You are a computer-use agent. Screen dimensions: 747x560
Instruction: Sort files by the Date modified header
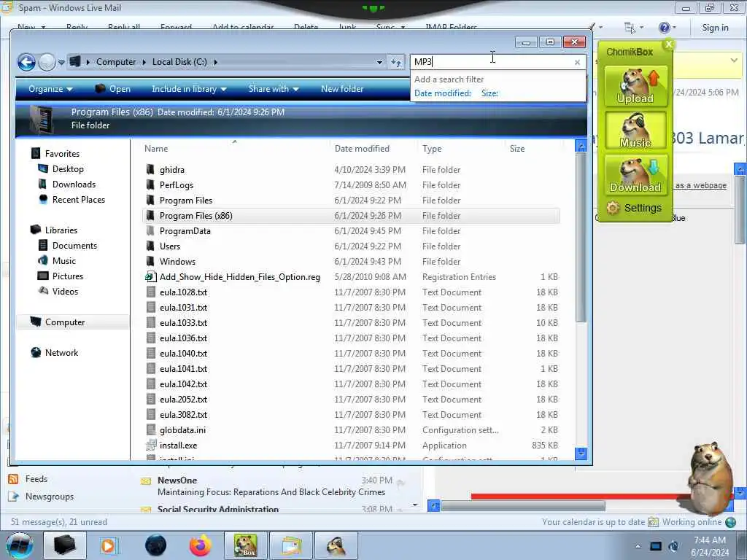click(x=362, y=149)
